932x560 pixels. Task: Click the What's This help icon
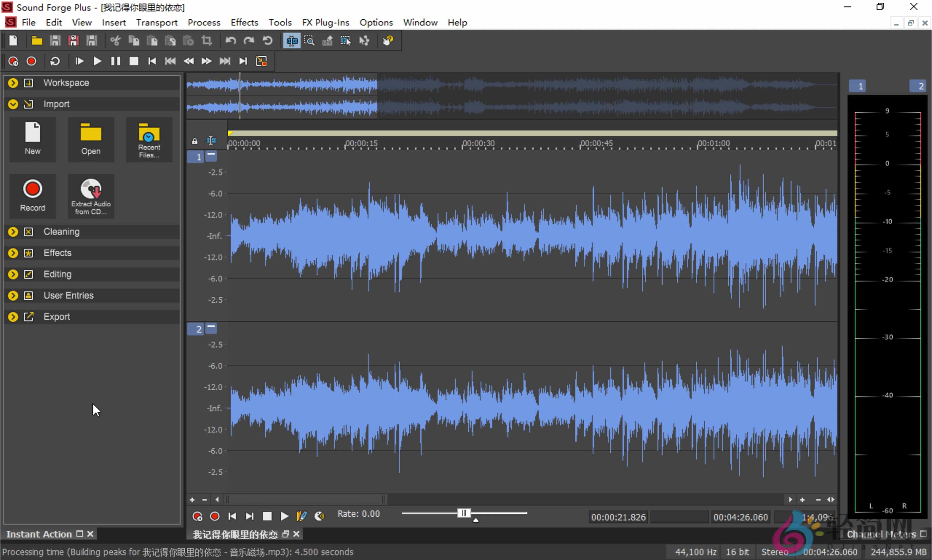pos(388,40)
